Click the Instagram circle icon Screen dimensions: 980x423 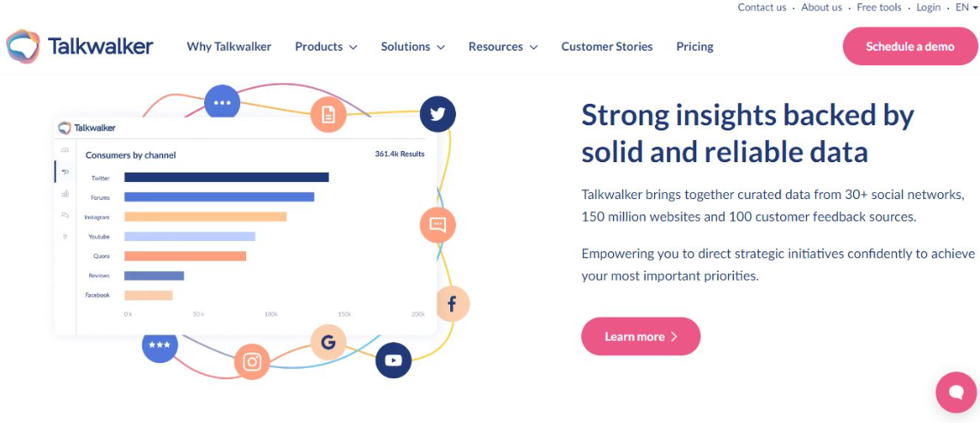click(x=252, y=362)
